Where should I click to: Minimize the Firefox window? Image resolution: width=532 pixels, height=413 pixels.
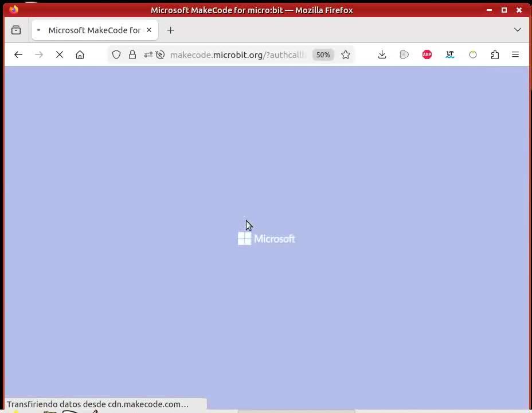489,10
